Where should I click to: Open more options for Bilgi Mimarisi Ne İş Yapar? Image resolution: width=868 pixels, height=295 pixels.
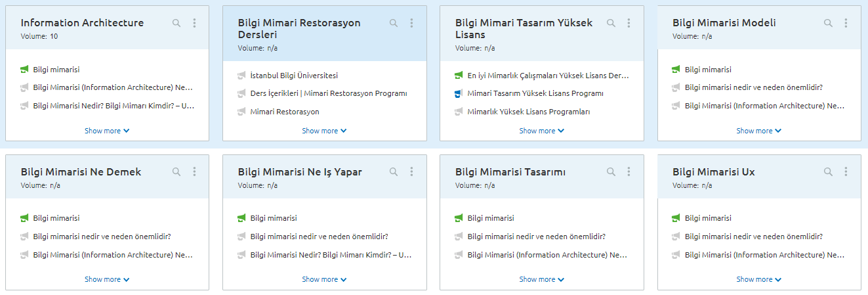click(411, 171)
